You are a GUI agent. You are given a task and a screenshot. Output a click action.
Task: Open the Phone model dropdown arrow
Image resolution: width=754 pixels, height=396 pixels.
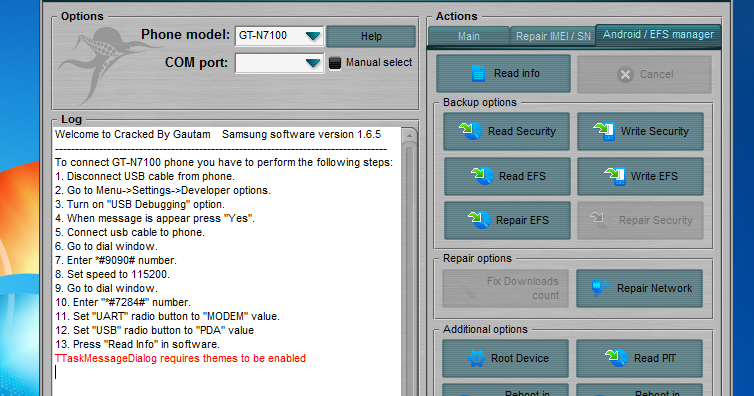click(x=313, y=36)
